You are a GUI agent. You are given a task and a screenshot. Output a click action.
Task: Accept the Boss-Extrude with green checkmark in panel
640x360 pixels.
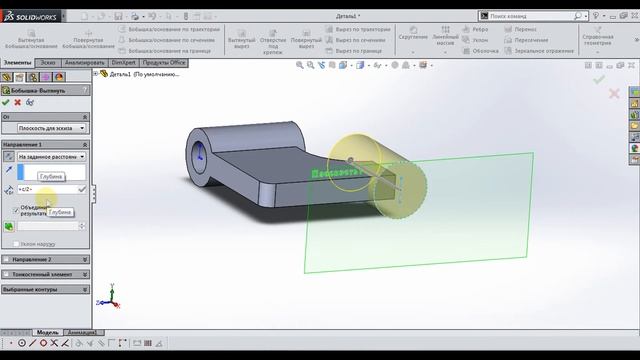click(x=6, y=102)
